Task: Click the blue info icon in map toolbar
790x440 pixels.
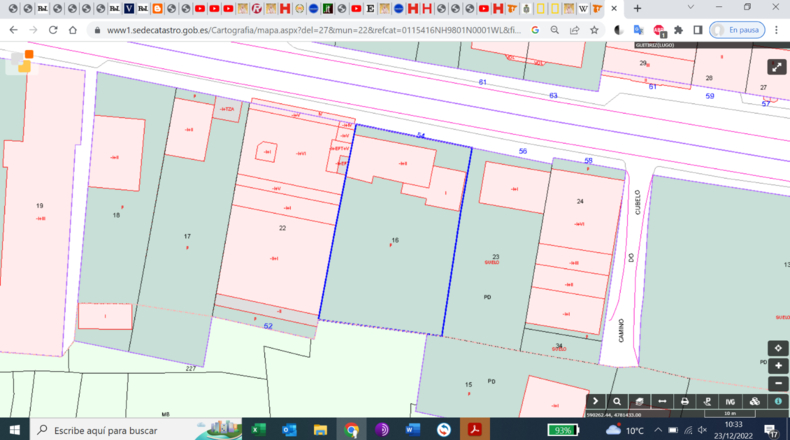Action: click(x=778, y=401)
